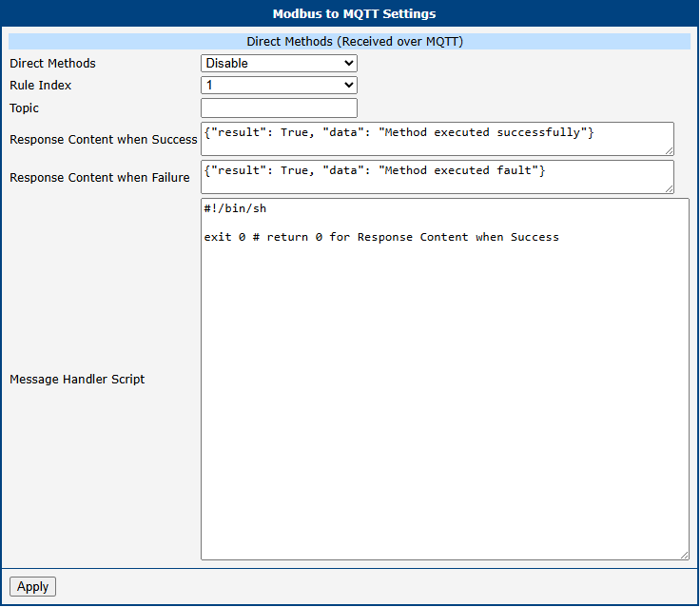Image resolution: width=700 pixels, height=607 pixels.
Task: Click the '#!/bin/sh' line in script
Action: [235, 208]
